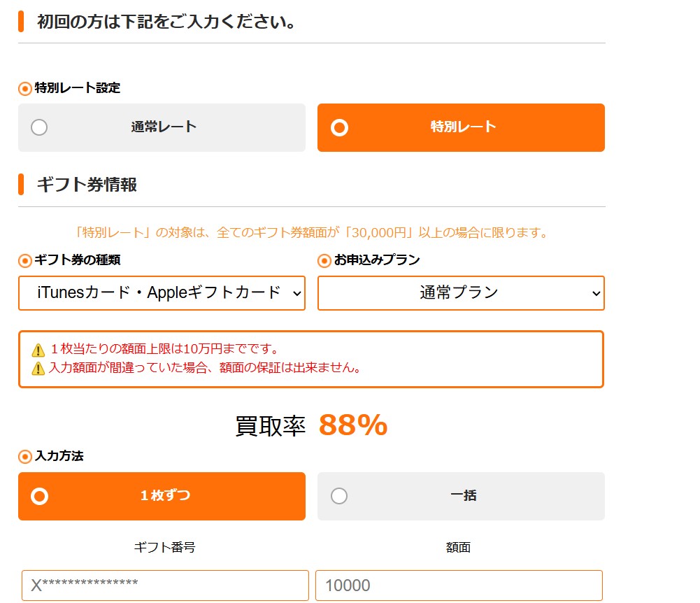The image size is (700, 603).
Task: Click the 初回の方は下記をご入力ください heading
Action: click(166, 22)
